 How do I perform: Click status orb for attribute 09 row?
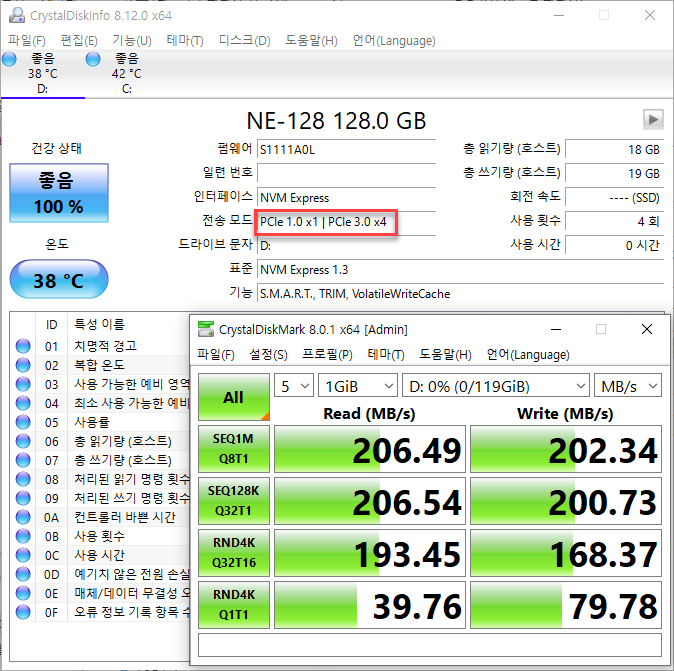[23, 498]
